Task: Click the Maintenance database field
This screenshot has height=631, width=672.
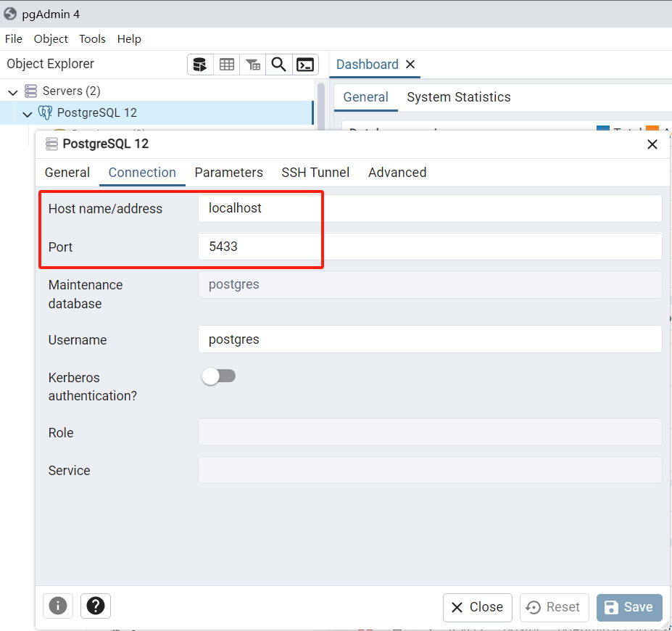Action: coord(430,284)
